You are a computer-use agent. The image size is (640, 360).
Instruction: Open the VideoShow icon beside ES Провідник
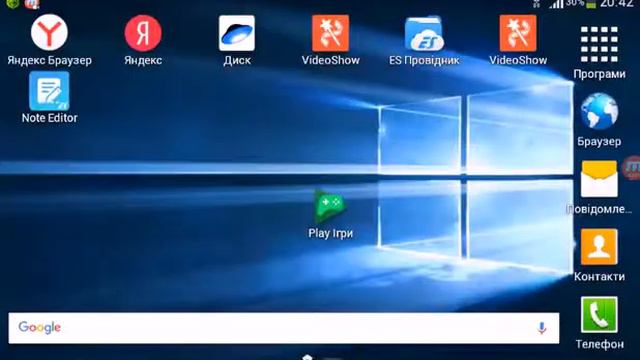coord(518,33)
